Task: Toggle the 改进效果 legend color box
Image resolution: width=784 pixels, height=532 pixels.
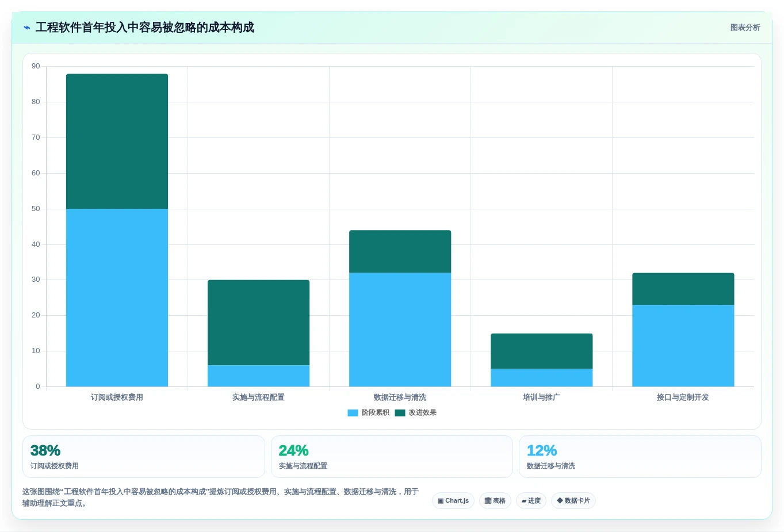Action: 400,413
